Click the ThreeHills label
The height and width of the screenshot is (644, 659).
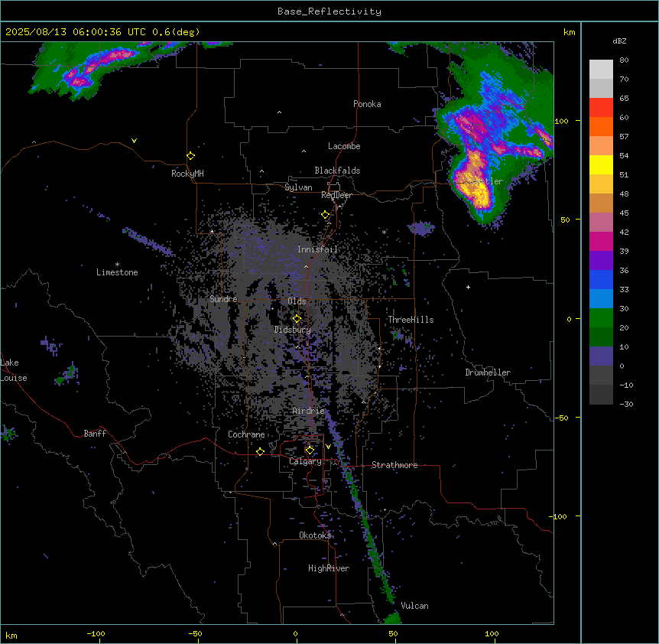pyautogui.click(x=411, y=320)
